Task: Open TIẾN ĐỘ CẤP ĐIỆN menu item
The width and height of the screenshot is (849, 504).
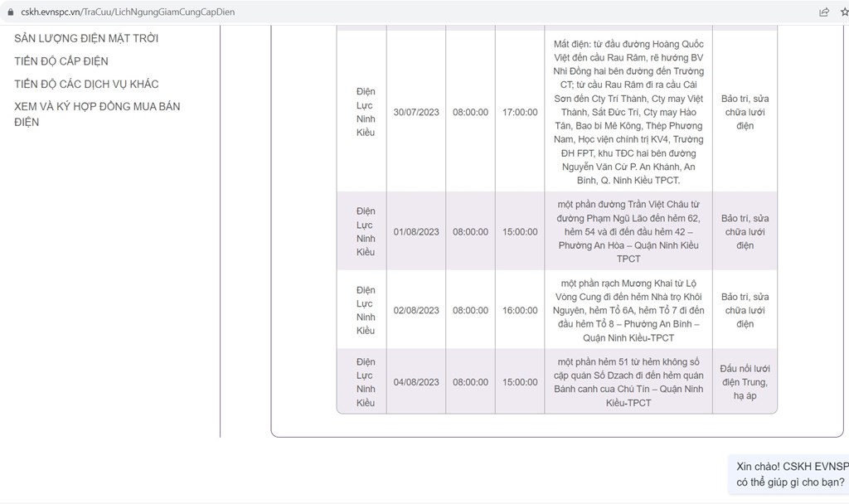Action: click(x=61, y=61)
